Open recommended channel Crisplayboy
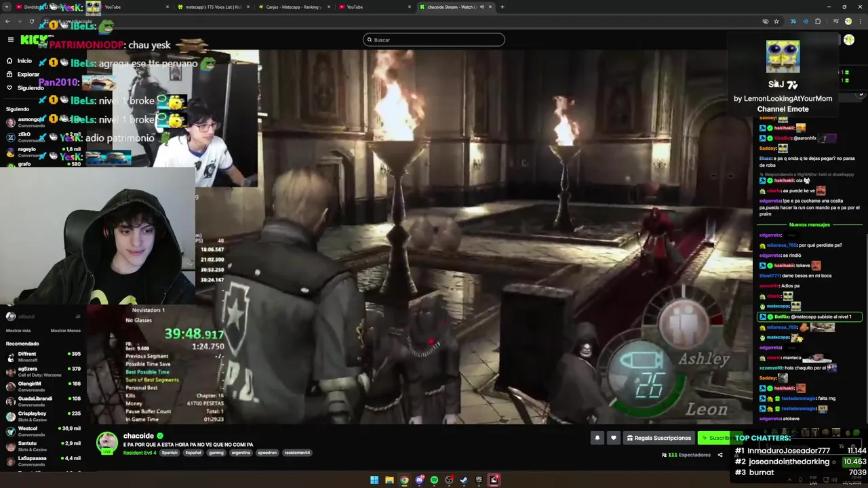Screen dimensions: 868x488 click(x=42, y=416)
